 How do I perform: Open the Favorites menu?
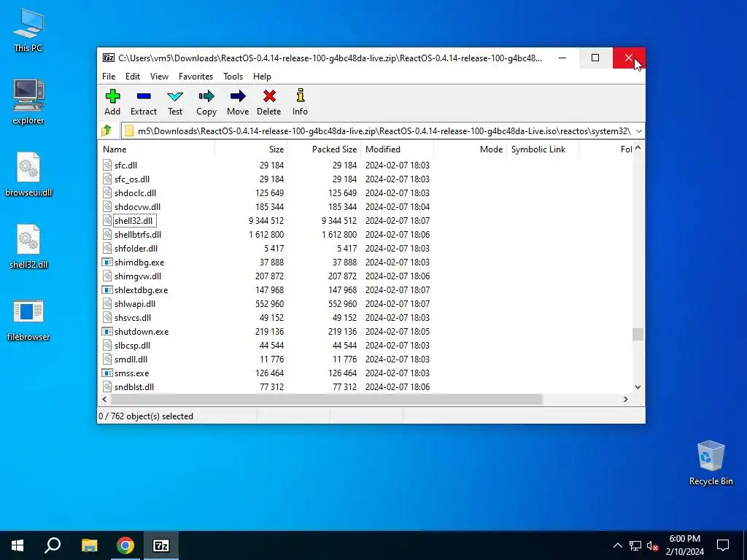[196, 76]
